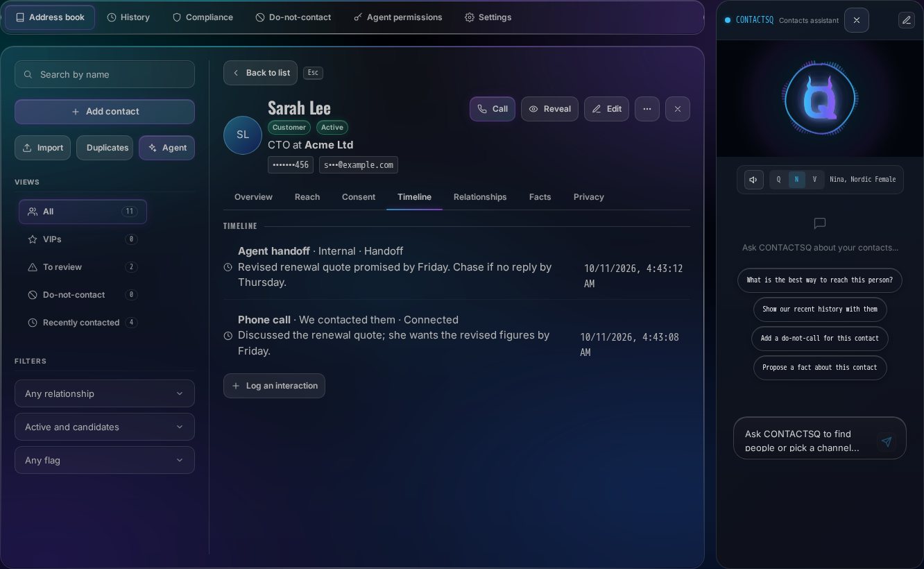
Task: Choose Show our recent history with them
Action: point(820,309)
